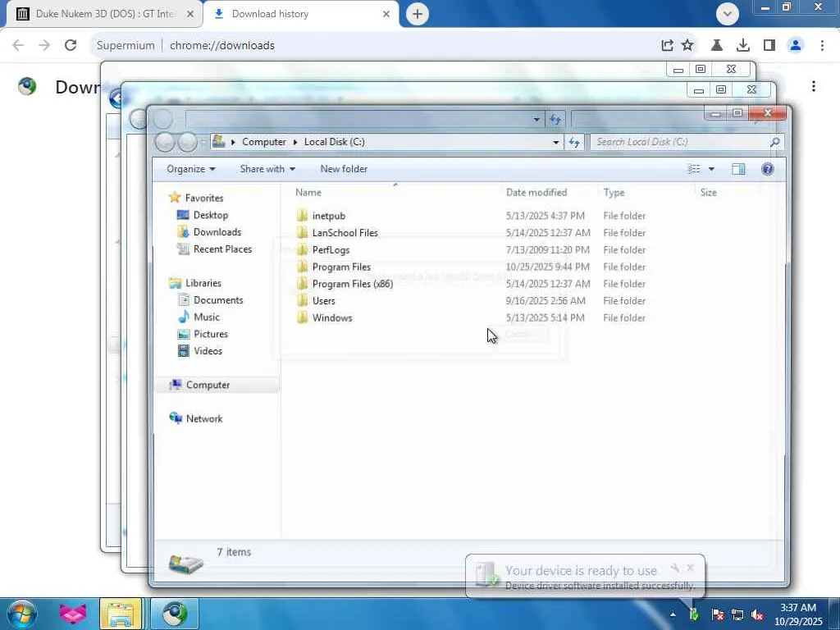The height and width of the screenshot is (630, 840).
Task: Refresh the Local Disk (C:) view
Action: (573, 142)
